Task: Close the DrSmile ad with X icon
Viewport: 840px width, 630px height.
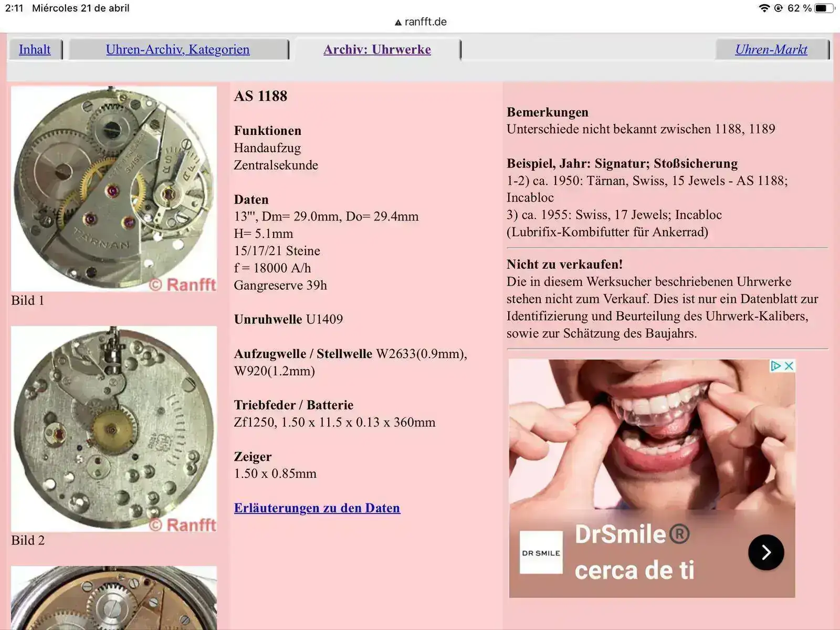Action: click(789, 366)
